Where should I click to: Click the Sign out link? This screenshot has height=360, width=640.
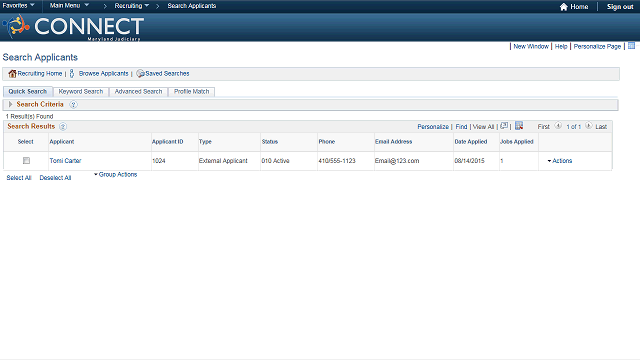coord(620,7)
